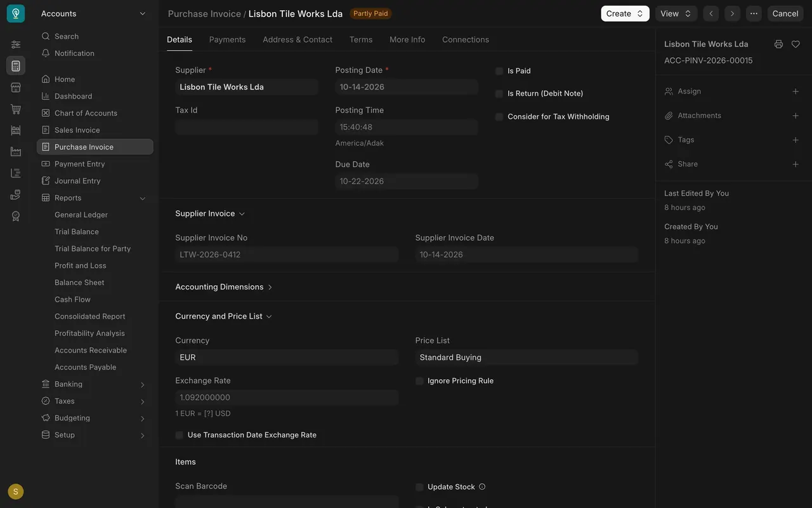The width and height of the screenshot is (812, 508).
Task: Open the Gantt chart Projects module icon
Action: (x=16, y=173)
